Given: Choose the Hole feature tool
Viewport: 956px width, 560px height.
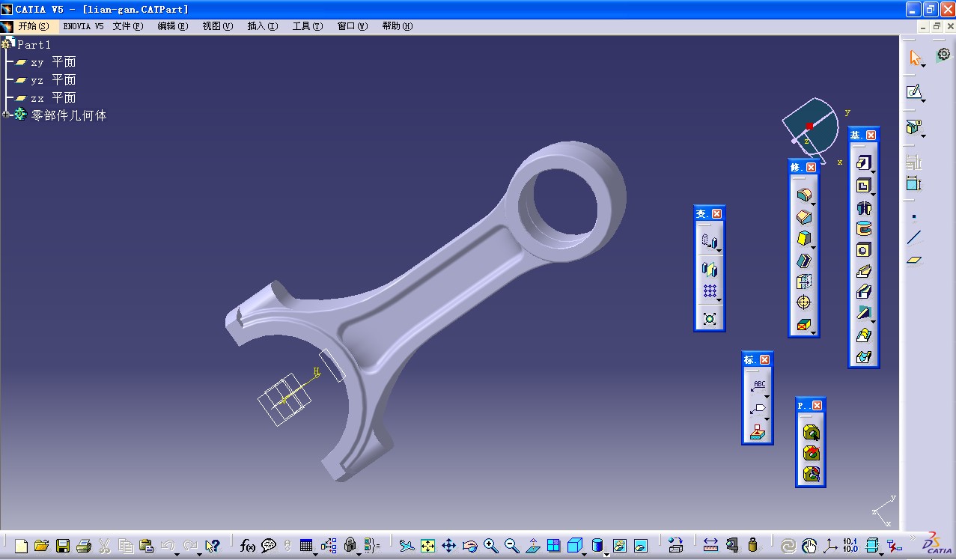Looking at the screenshot, I should coord(864,250).
